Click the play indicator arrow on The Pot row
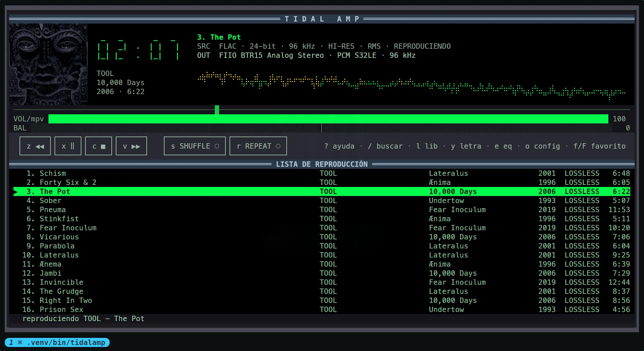The width and height of the screenshot is (644, 351). [15, 192]
